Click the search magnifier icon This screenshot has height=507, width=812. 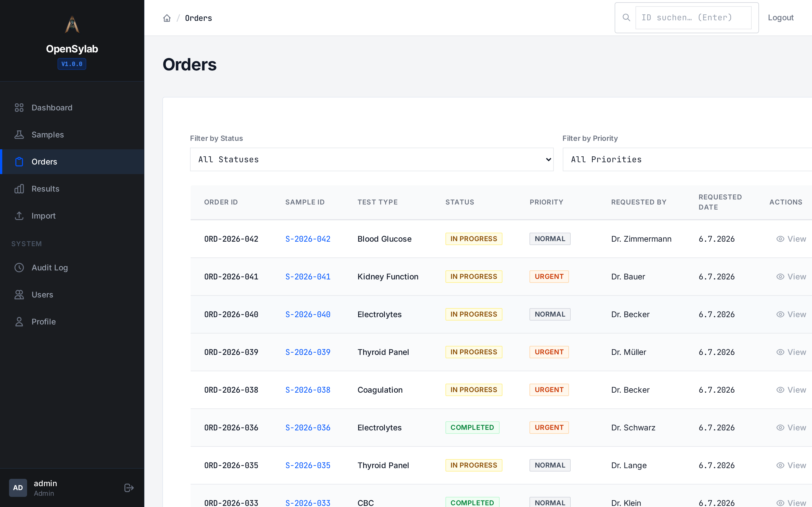(626, 17)
